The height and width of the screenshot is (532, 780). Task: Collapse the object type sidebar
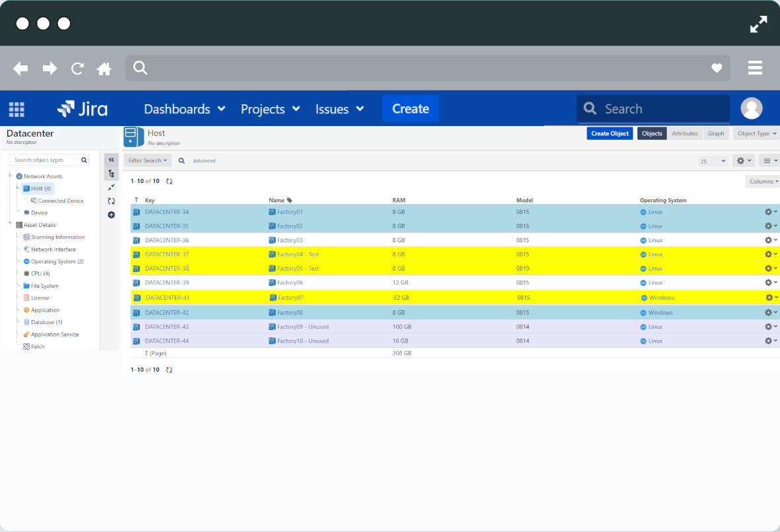[x=112, y=160]
